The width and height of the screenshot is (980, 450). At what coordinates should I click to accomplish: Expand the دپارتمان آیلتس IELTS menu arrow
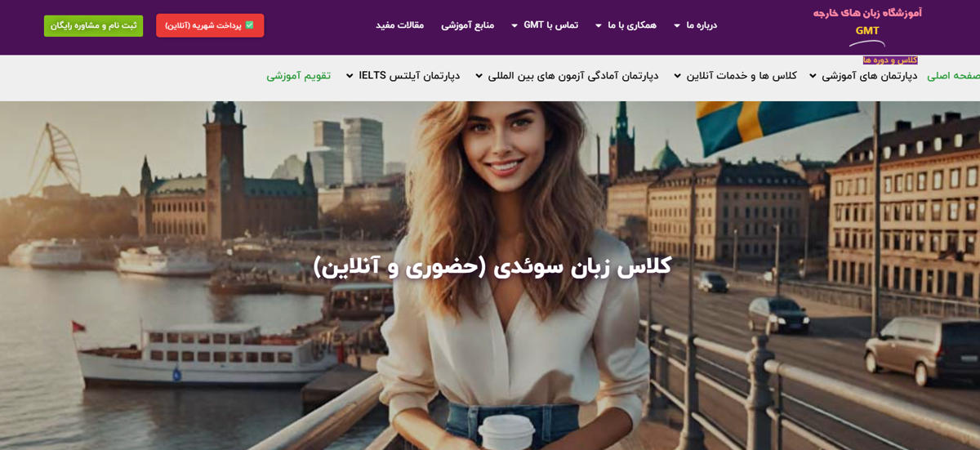[x=350, y=76]
